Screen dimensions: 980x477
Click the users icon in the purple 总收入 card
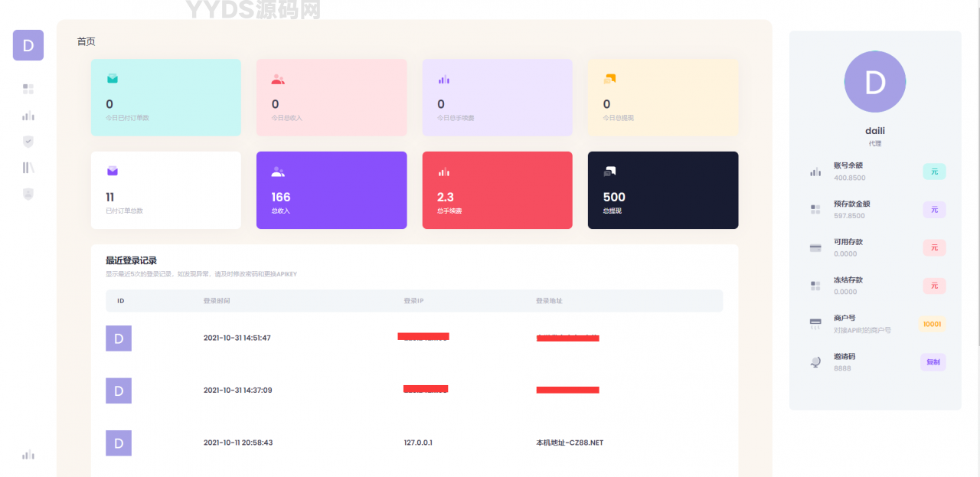coord(278,172)
